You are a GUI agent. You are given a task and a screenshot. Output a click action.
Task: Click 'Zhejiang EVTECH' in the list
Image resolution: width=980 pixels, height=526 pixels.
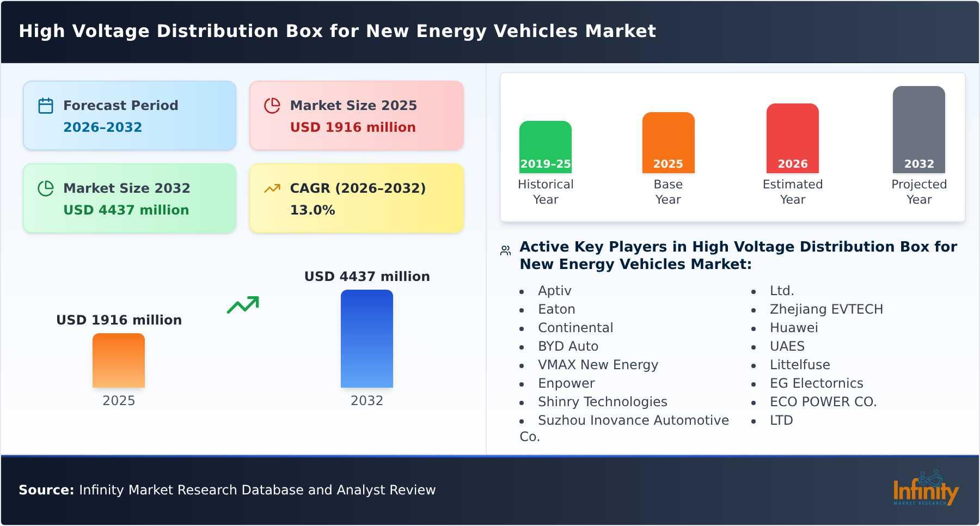pos(826,309)
